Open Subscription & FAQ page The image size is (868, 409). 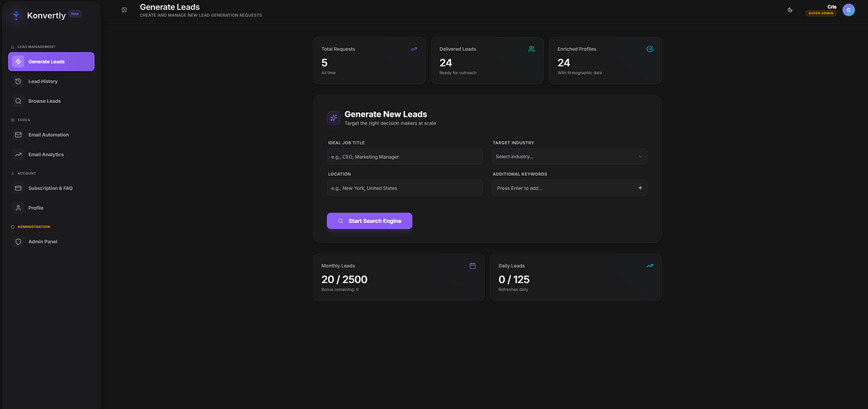click(x=51, y=188)
